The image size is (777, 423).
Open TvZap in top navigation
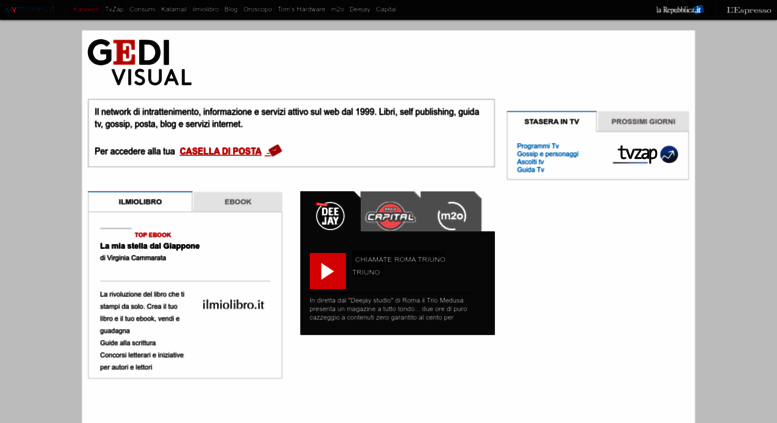(x=114, y=9)
